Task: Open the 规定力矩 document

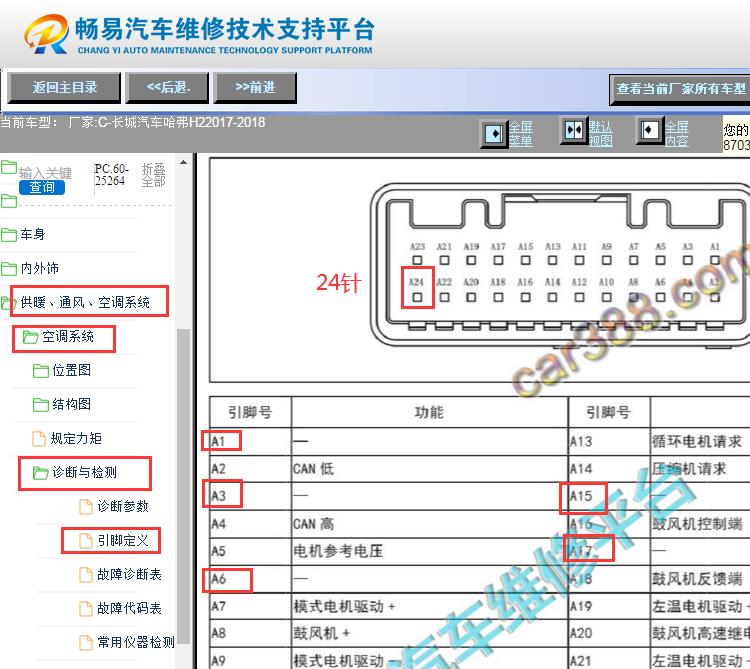Action: click(76, 439)
